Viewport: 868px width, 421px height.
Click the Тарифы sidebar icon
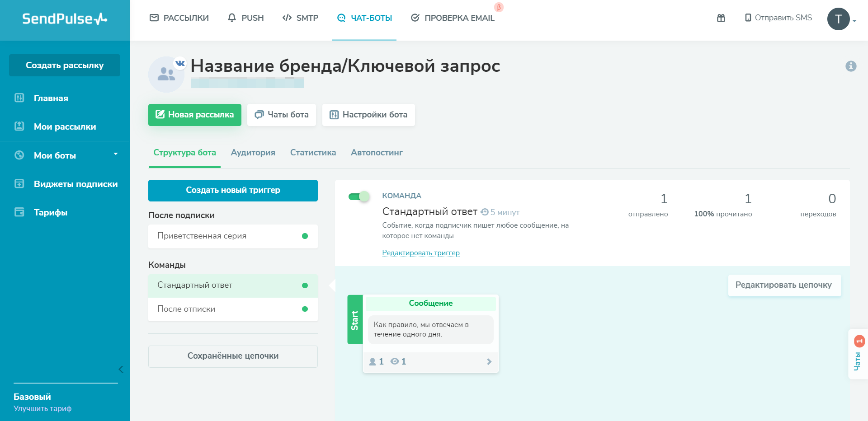coord(19,212)
